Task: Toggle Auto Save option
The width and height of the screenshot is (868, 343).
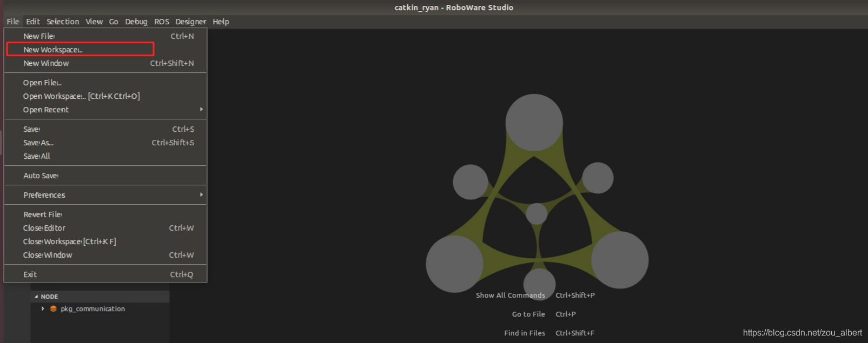Action: click(105, 176)
